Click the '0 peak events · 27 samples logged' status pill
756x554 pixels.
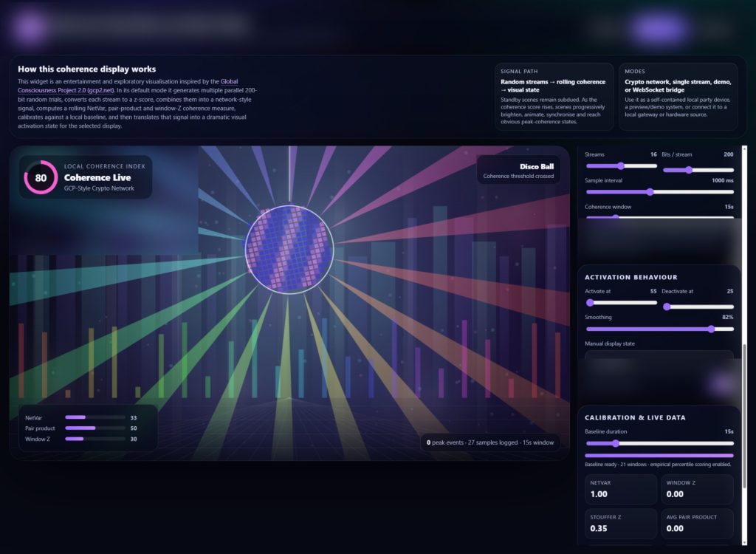tap(490, 442)
